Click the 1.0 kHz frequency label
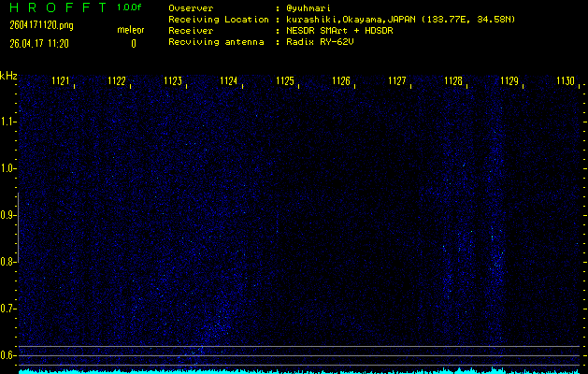Image resolution: width=588 pixels, height=374 pixels. [x=7, y=169]
